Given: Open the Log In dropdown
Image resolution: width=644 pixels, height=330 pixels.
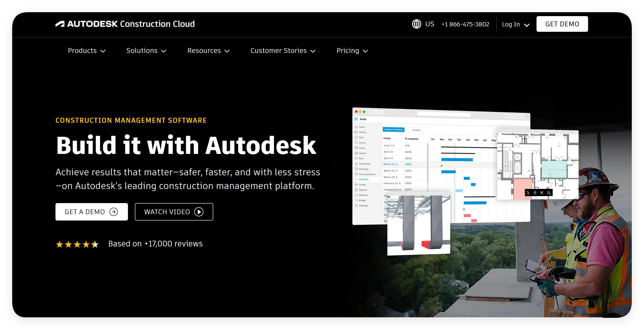Looking at the screenshot, I should pyautogui.click(x=515, y=24).
